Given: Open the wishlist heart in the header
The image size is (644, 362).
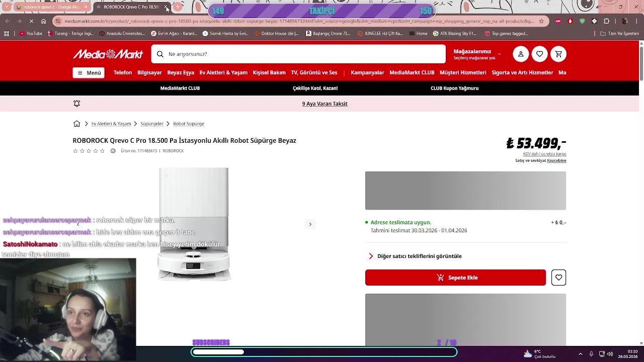Looking at the screenshot, I should [539, 54].
